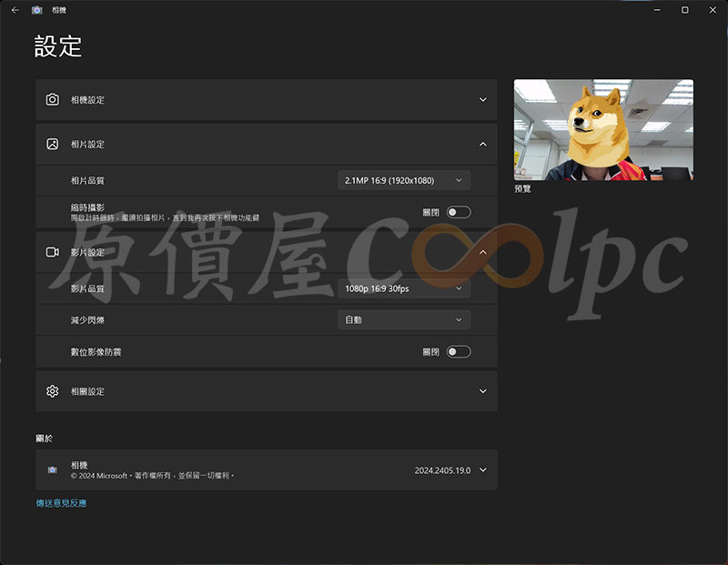Click the 相機設定 section label
Image resolution: width=728 pixels, height=565 pixels.
87,100
